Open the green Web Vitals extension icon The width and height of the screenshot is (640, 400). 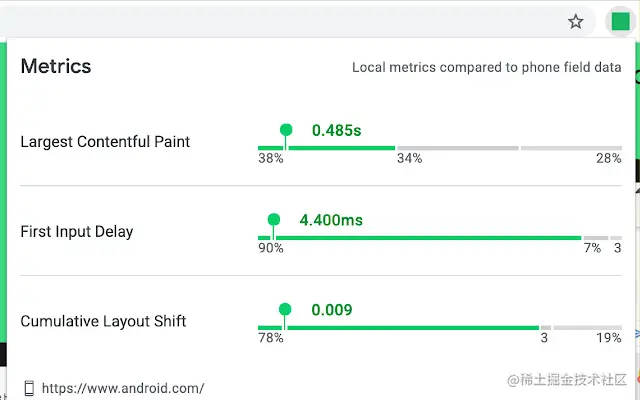(620, 21)
